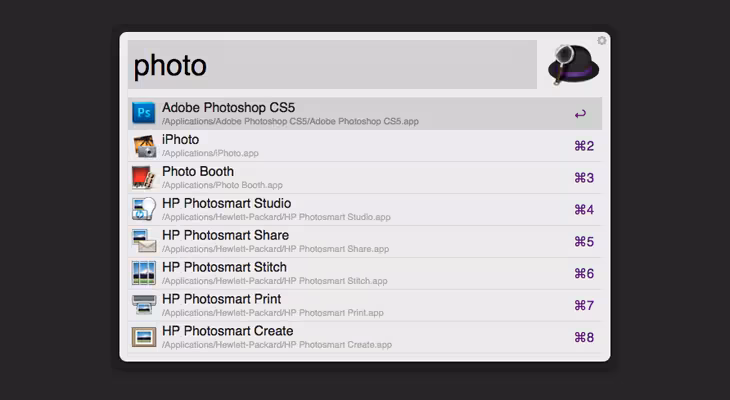
Task: Click the path /Applications/iPhoto.app
Action: 210,153
